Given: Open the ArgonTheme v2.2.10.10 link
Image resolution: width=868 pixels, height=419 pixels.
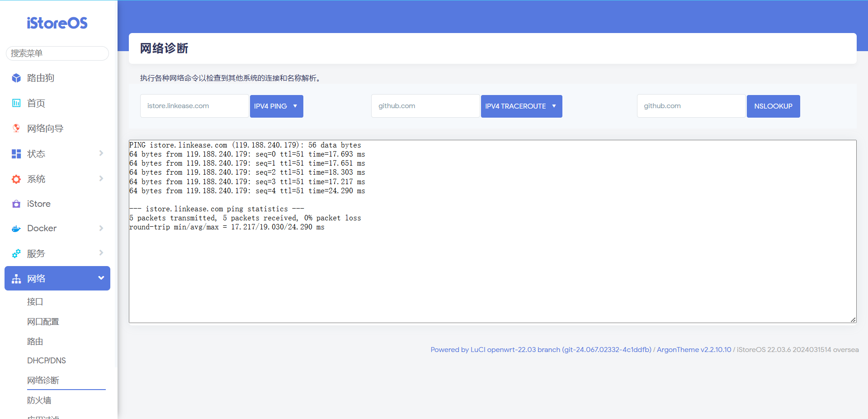Looking at the screenshot, I should point(693,350).
